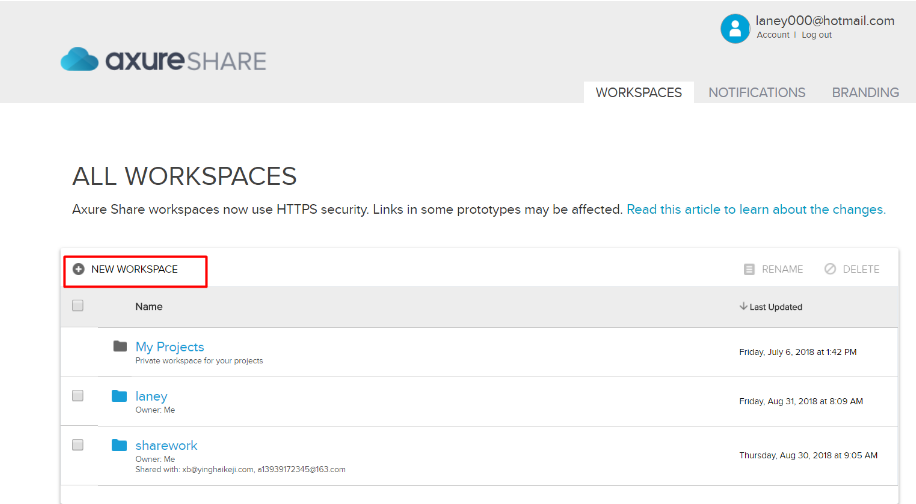Click the Last Updated sort arrow

743,306
